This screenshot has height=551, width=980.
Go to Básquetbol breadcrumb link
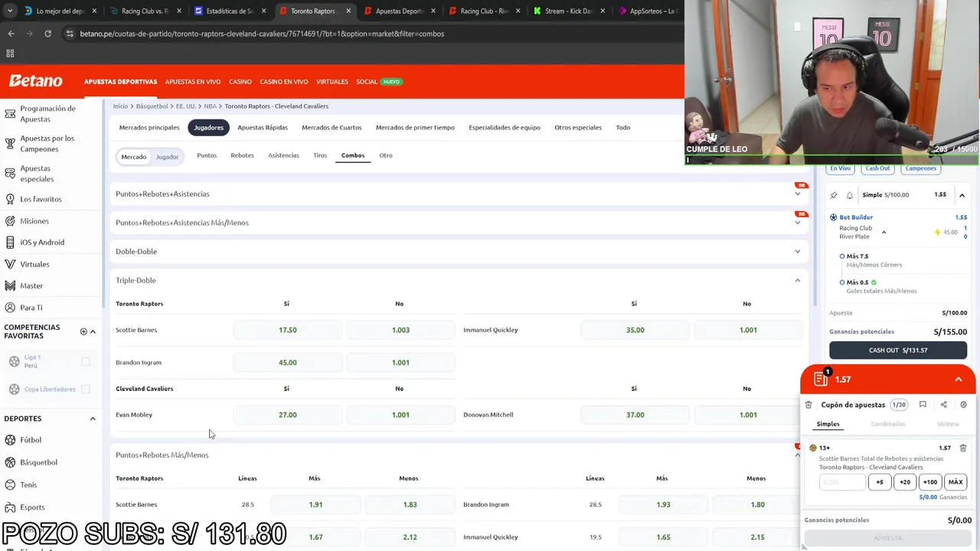coord(152,106)
